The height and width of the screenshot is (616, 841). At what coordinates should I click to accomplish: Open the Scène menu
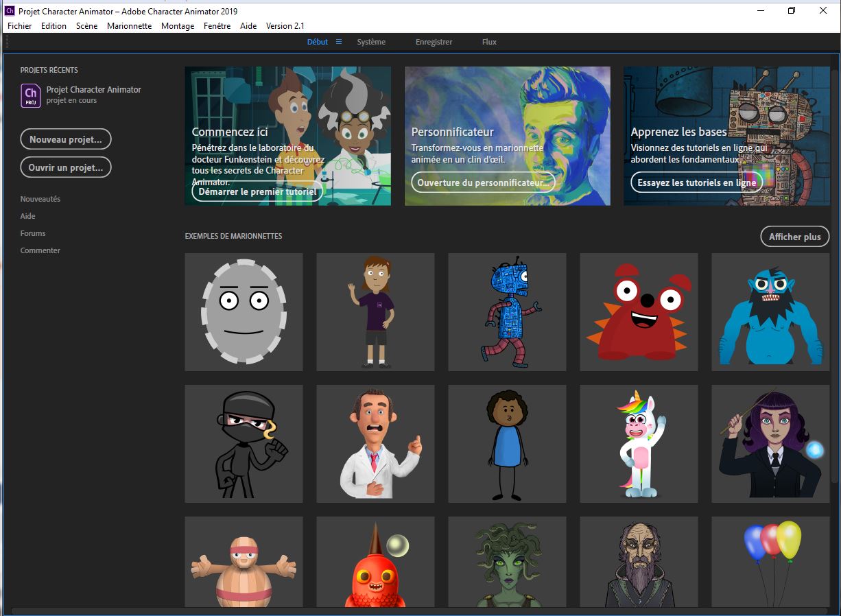pos(87,26)
